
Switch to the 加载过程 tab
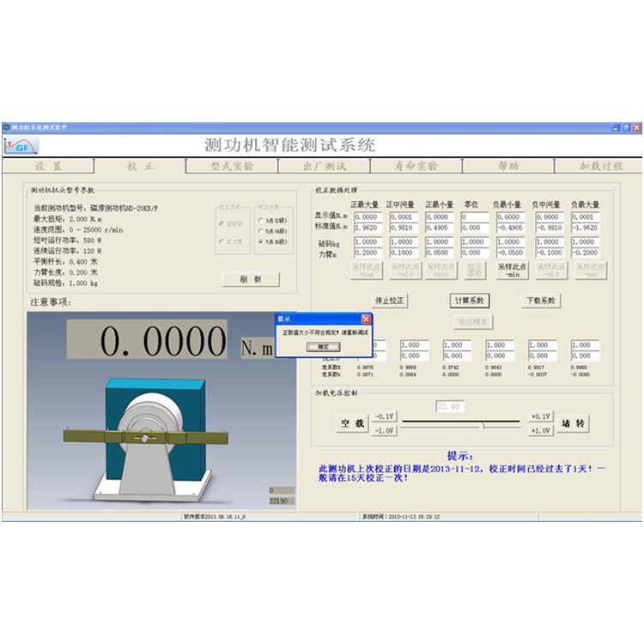(x=599, y=167)
